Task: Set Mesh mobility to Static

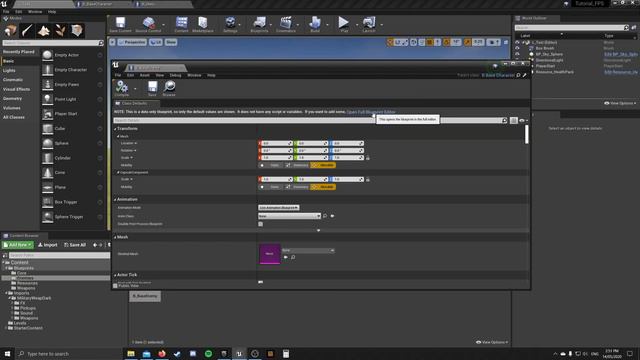Action: click(271, 165)
